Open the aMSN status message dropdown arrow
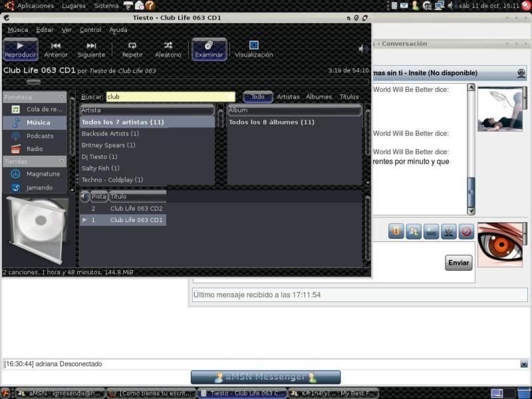The image size is (532, 399). pyautogui.click(x=524, y=364)
